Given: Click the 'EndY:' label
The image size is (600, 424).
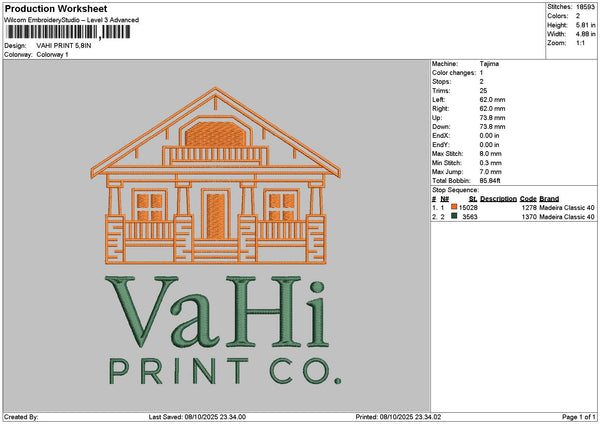Looking at the screenshot, I should pyautogui.click(x=441, y=145).
